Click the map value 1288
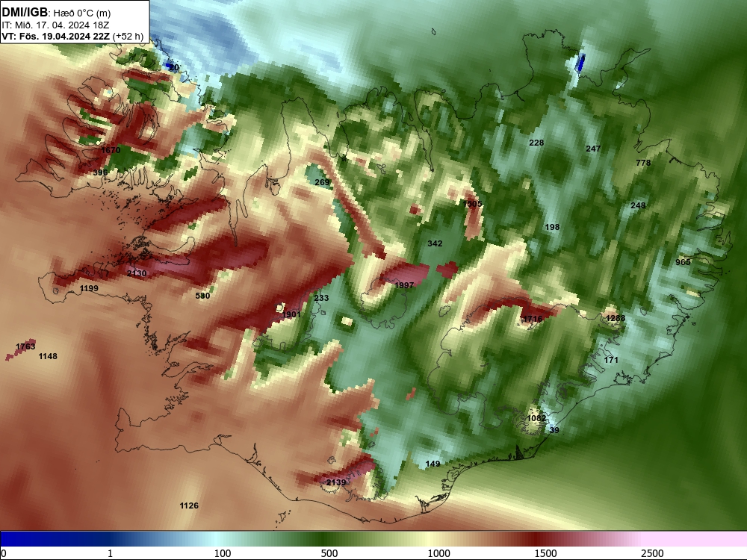This screenshot has width=747, height=560. pyautogui.click(x=615, y=318)
